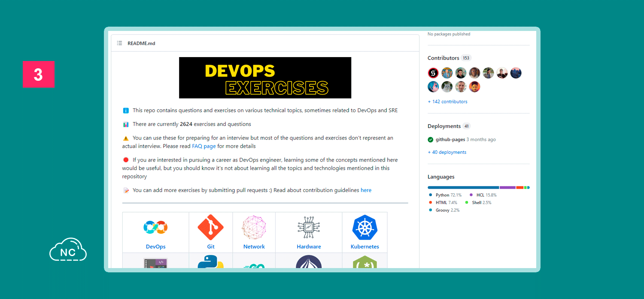Click the Kubernetes helm wheel icon

[365, 227]
